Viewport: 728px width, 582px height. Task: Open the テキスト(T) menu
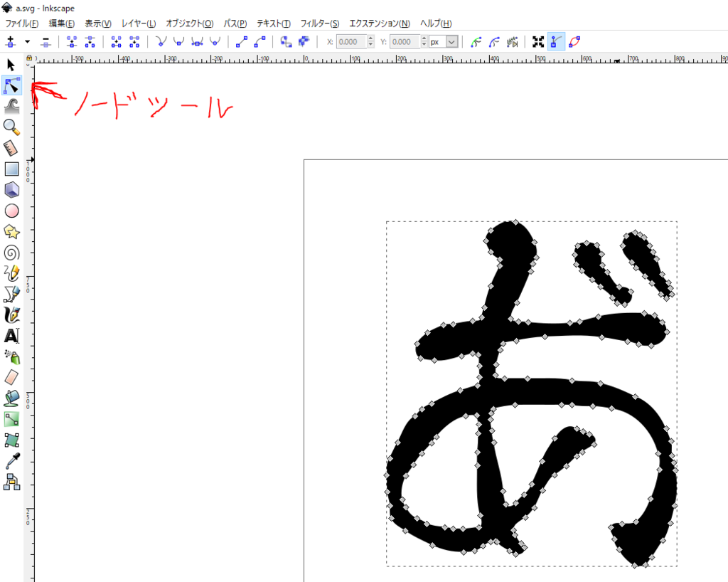[274, 23]
